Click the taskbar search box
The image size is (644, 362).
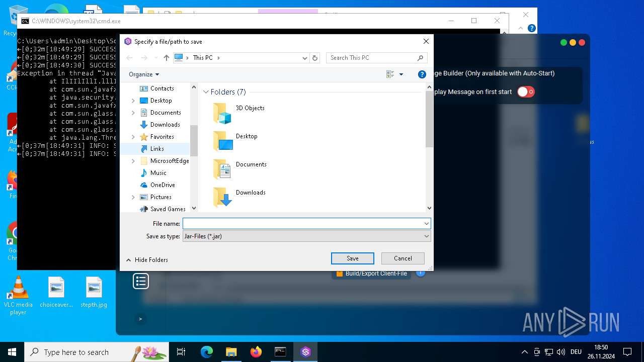(97, 352)
